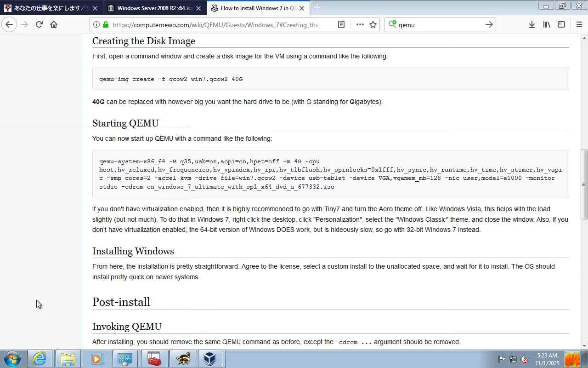Image resolution: width=588 pixels, height=368 pixels.
Task: Open Windows Media Player from the taskbar
Action: point(96,359)
